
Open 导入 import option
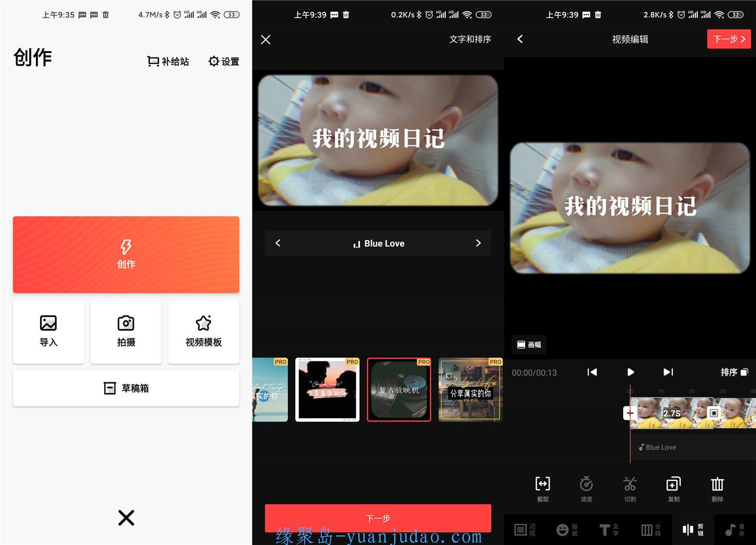(x=48, y=332)
